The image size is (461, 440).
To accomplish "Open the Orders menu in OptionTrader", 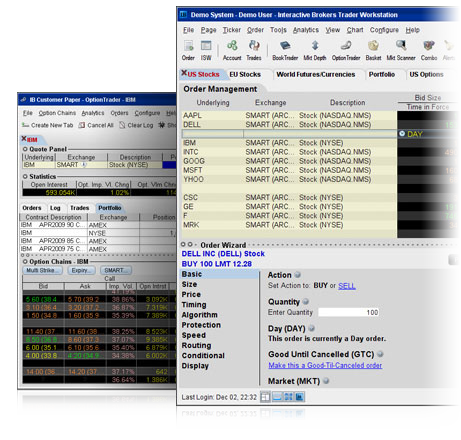I will pyautogui.click(x=119, y=113).
